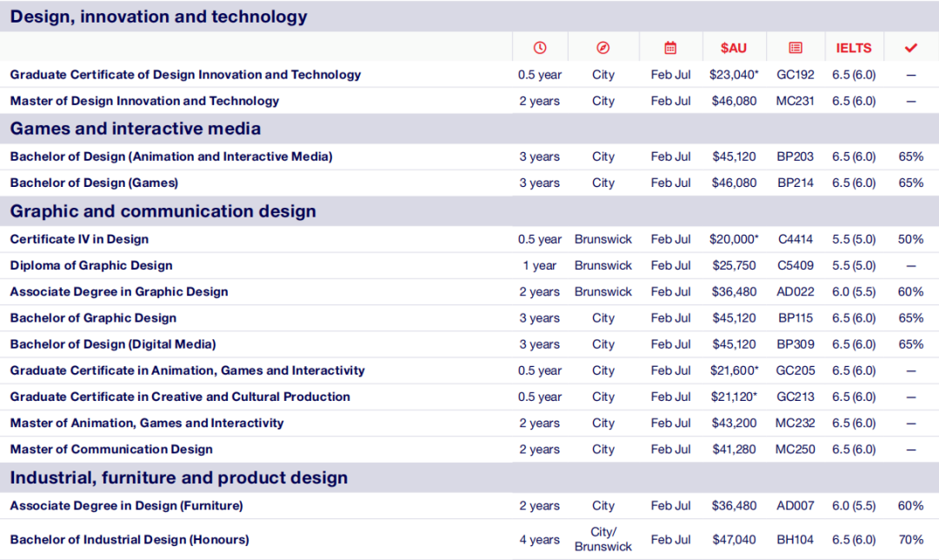
Task: Click program code GC213
Action: [796, 397]
